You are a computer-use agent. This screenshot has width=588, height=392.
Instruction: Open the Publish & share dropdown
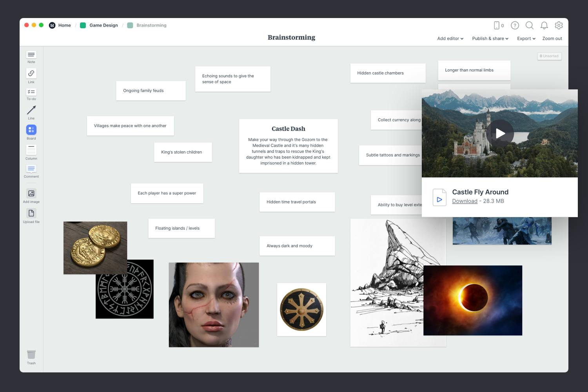(489, 38)
